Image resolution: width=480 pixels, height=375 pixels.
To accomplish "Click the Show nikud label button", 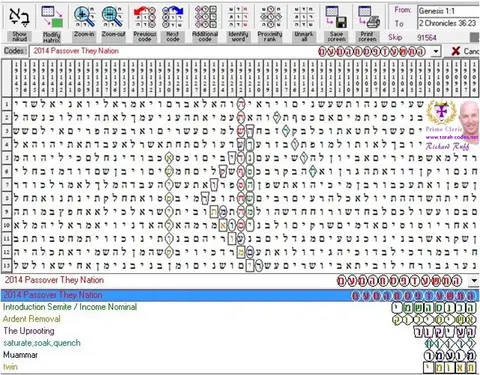I will 19,36.
